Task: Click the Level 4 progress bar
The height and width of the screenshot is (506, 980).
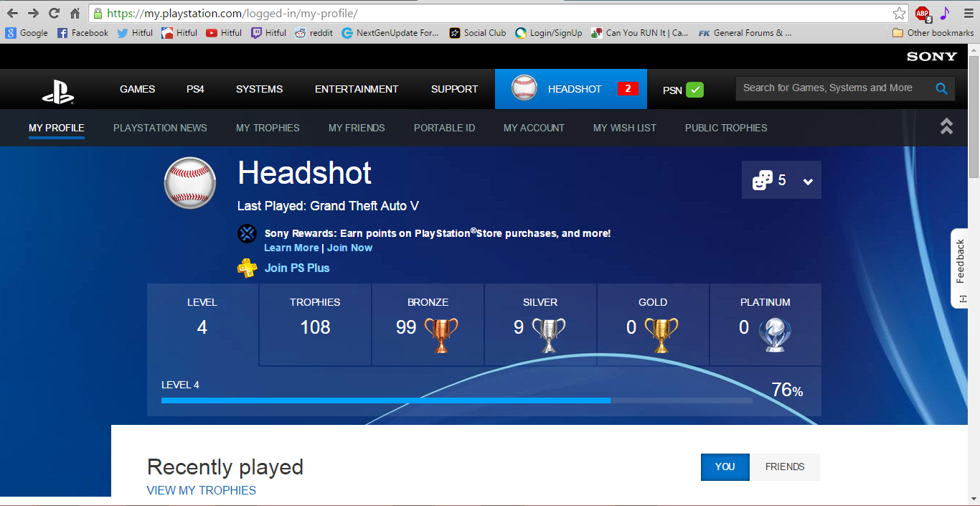Action: tap(457, 400)
